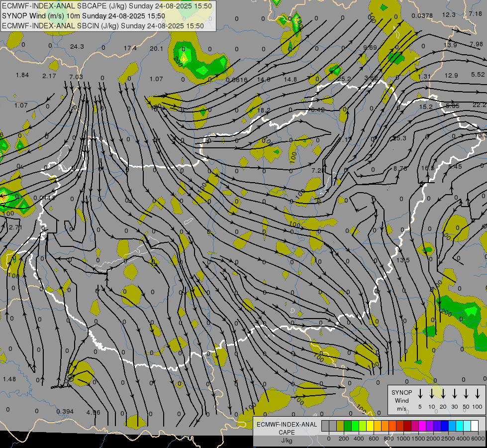Click the 1500 tick label in CAPE legend
The image size is (487, 448).
tap(418, 439)
